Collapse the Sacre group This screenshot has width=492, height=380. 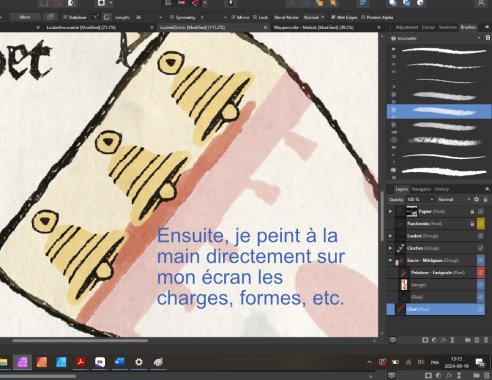[390, 260]
